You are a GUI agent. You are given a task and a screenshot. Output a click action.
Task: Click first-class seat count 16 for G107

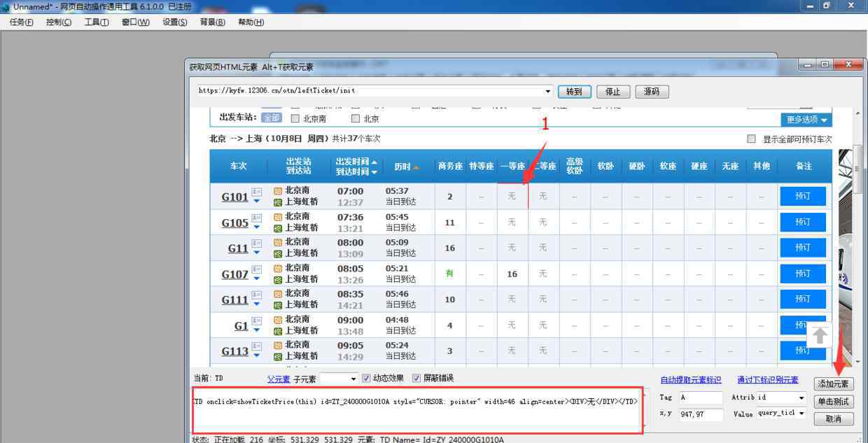pos(512,274)
